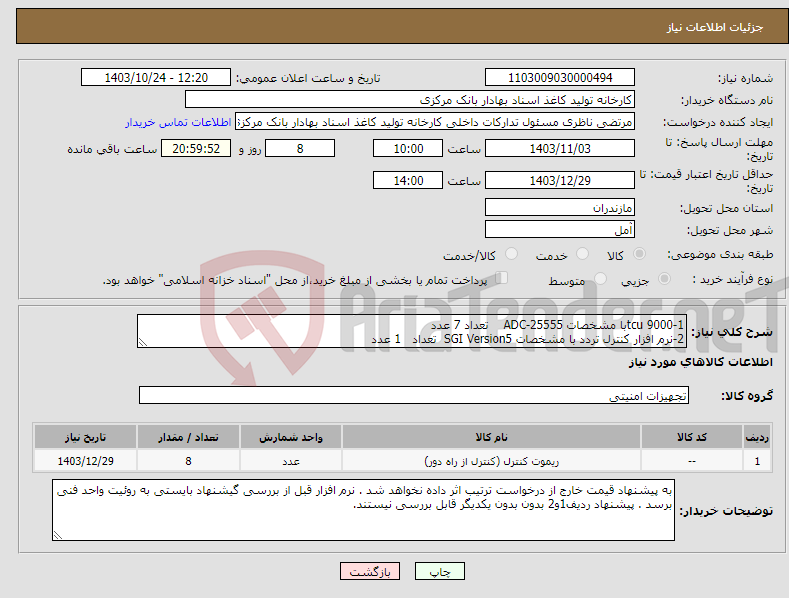Click the response deadline date 1403/11/03
Viewport: 789px width, 598px height.
(x=560, y=148)
